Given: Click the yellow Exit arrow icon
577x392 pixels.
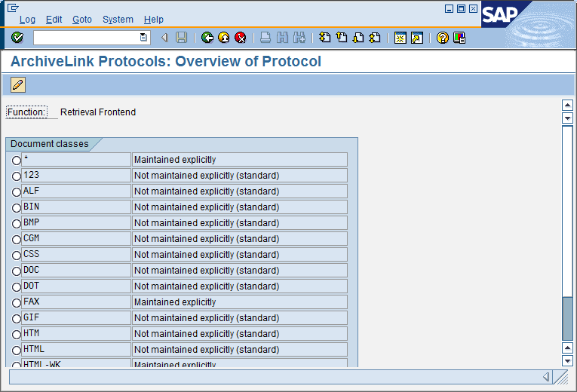Looking at the screenshot, I should [224, 38].
